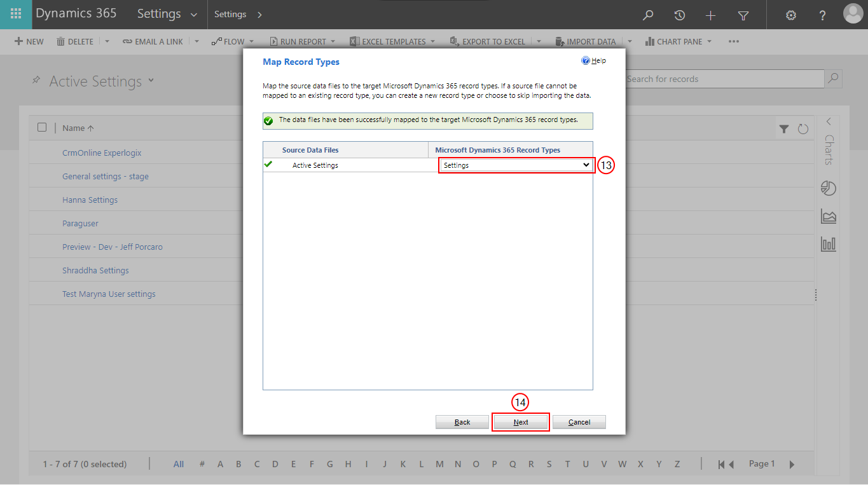
Task: Click the question mark help icon in top bar
Action: [x=822, y=15]
